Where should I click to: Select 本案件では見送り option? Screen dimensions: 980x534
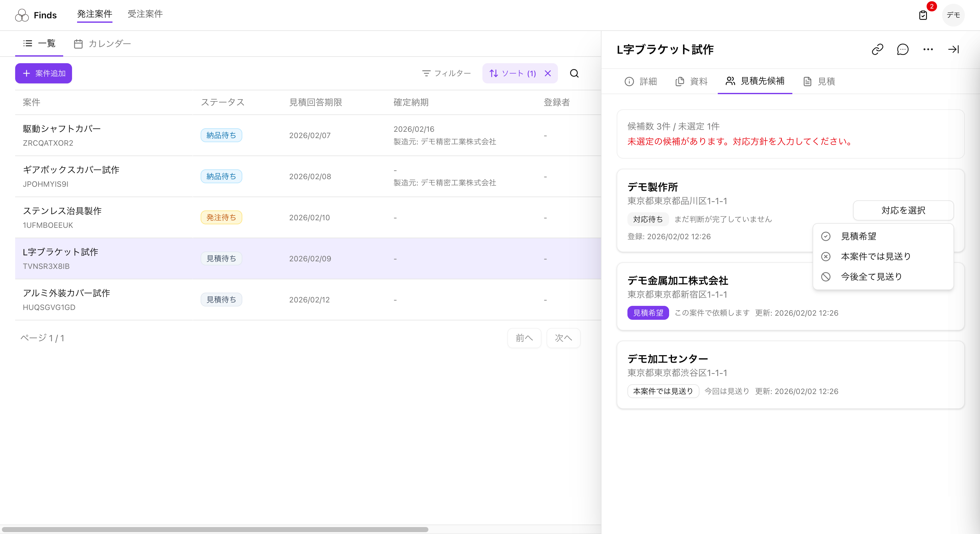pos(875,257)
